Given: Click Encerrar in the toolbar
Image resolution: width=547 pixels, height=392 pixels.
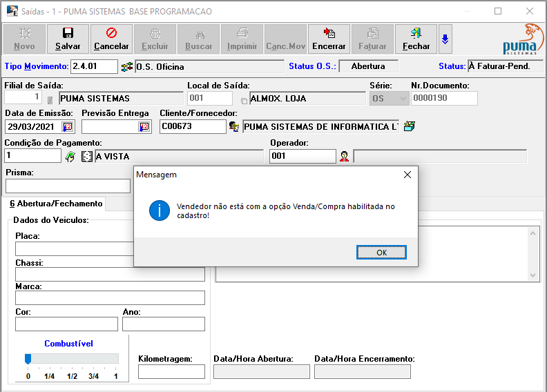Looking at the screenshot, I should coord(329,39).
